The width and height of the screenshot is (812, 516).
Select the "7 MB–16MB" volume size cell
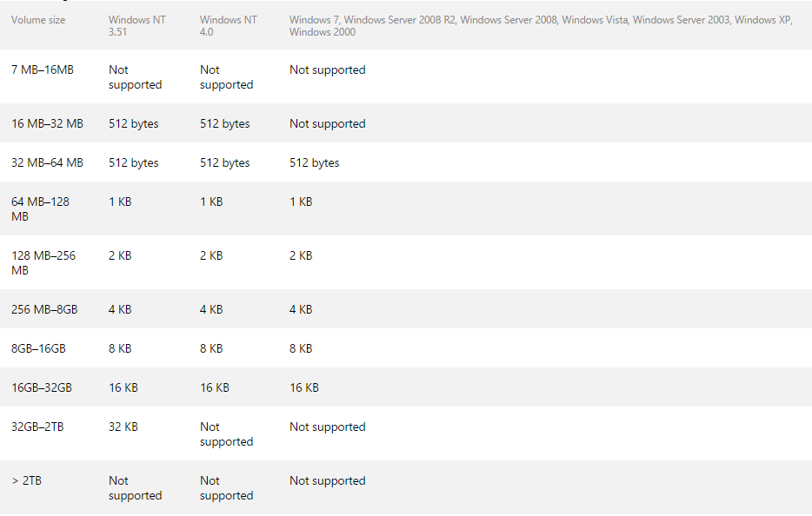[43, 69]
